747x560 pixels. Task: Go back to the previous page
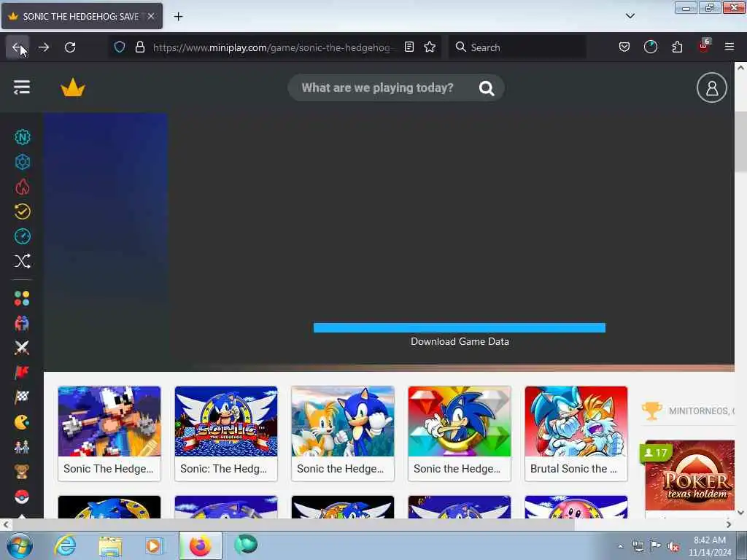(18, 47)
